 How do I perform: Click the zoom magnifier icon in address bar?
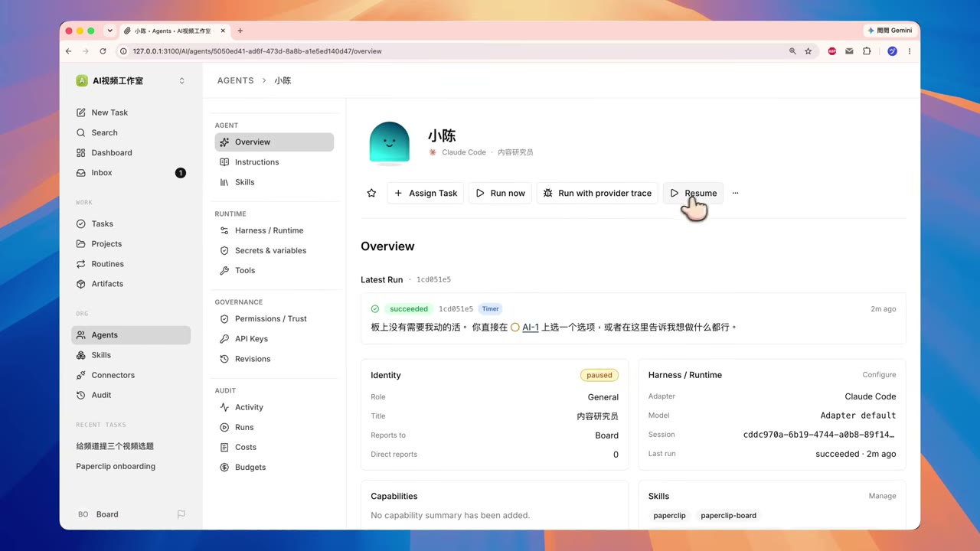coord(792,51)
